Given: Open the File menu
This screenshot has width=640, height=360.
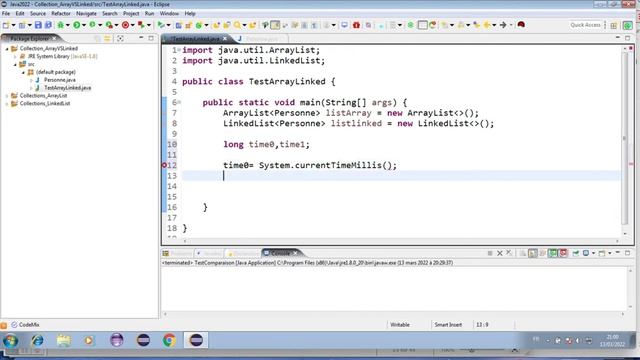Looking at the screenshot, I should coord(6,13).
